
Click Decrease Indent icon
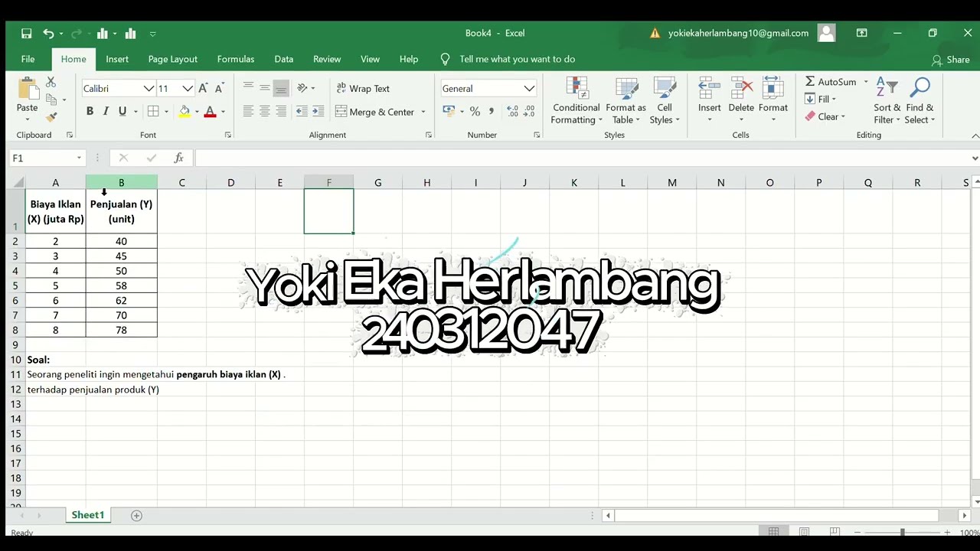tap(302, 112)
